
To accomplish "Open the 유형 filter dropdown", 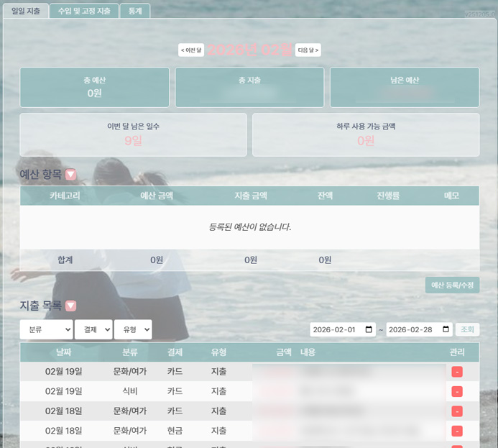I will coord(133,329).
